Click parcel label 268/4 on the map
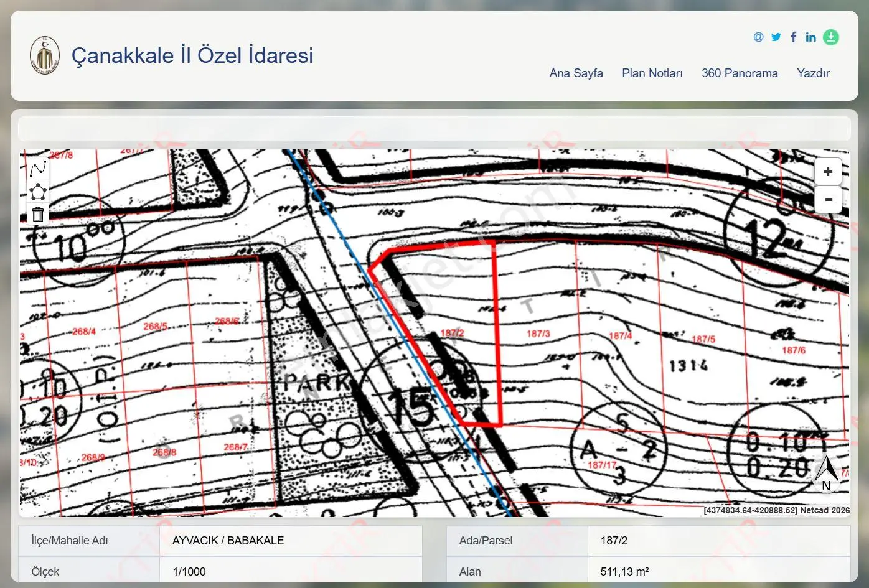 pos(84,331)
